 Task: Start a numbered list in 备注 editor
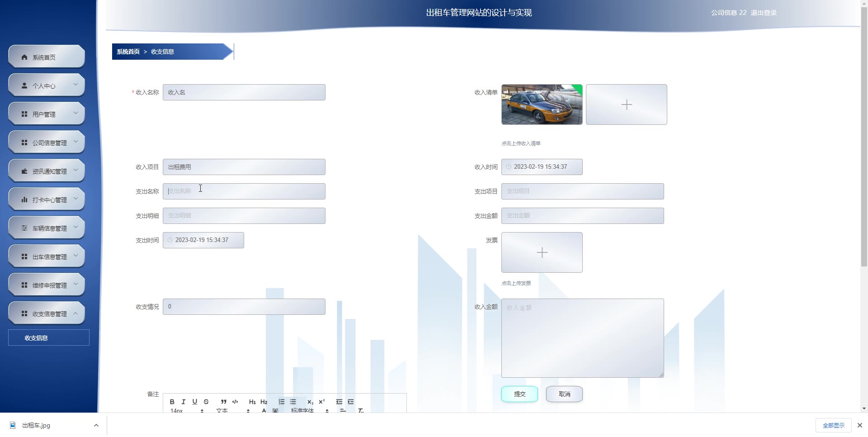(281, 402)
